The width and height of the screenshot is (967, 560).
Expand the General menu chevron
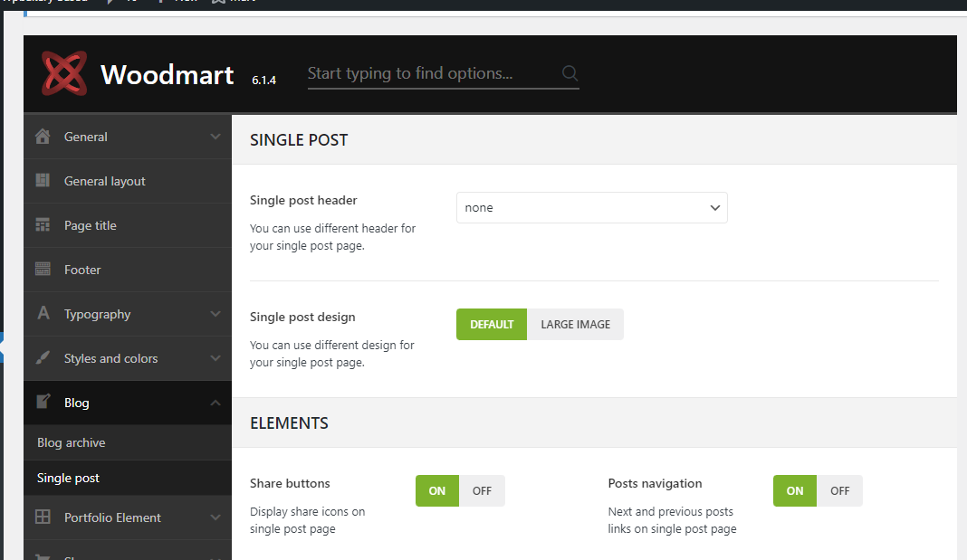click(x=215, y=136)
